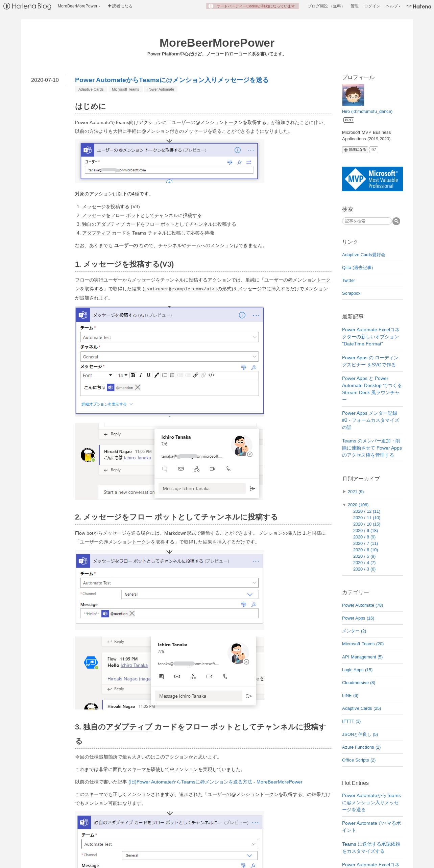Image resolution: width=434 pixels, height=868 pixels.
Task: Open the font size 14 dropdown
Action: point(122,375)
